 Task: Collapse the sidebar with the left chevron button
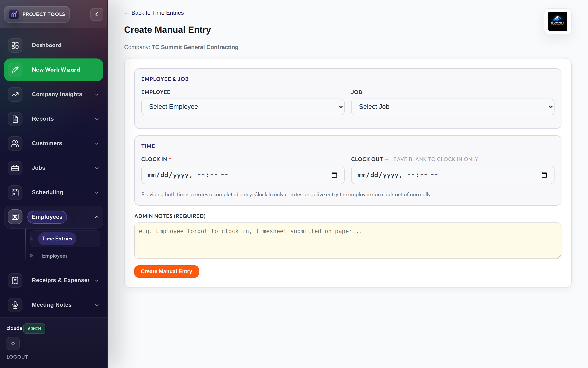click(96, 14)
